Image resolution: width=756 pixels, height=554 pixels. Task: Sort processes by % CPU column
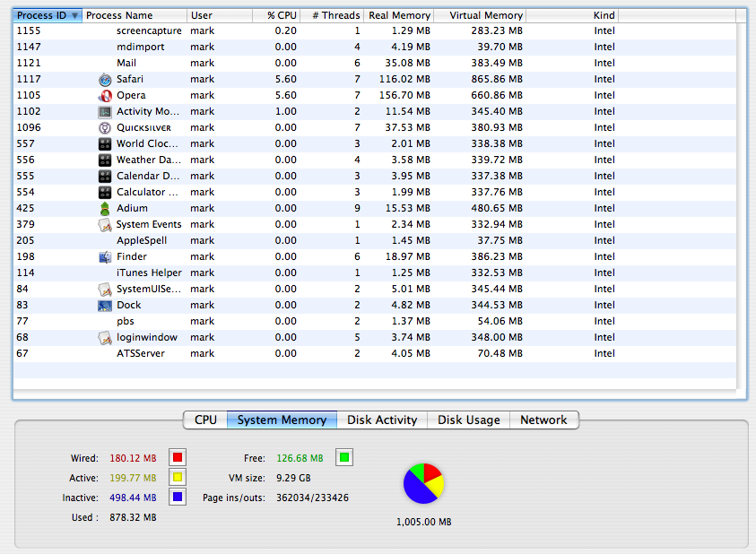pyautogui.click(x=276, y=15)
